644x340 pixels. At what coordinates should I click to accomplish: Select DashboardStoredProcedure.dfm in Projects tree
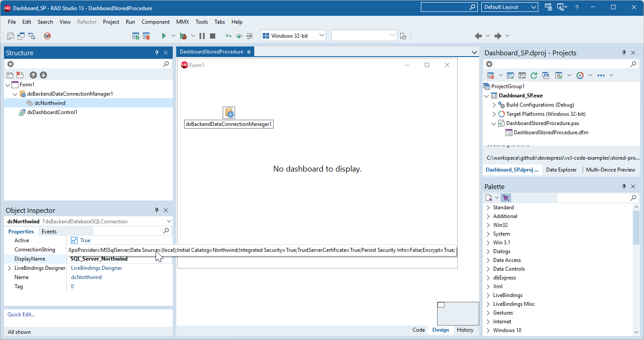551,132
